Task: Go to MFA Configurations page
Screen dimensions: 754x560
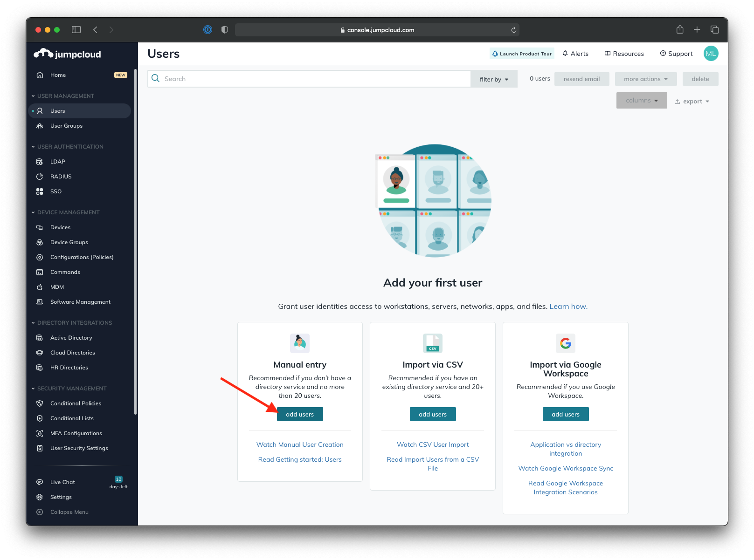Action: (76, 433)
